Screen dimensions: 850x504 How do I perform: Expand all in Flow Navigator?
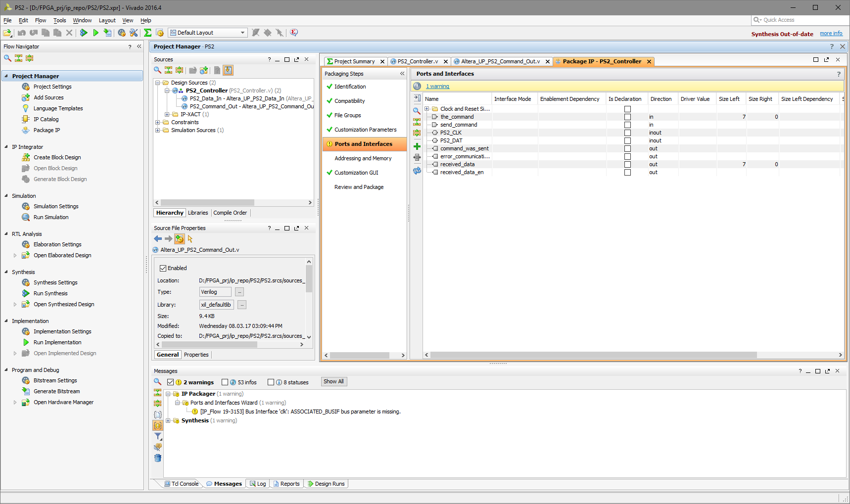[x=29, y=58]
